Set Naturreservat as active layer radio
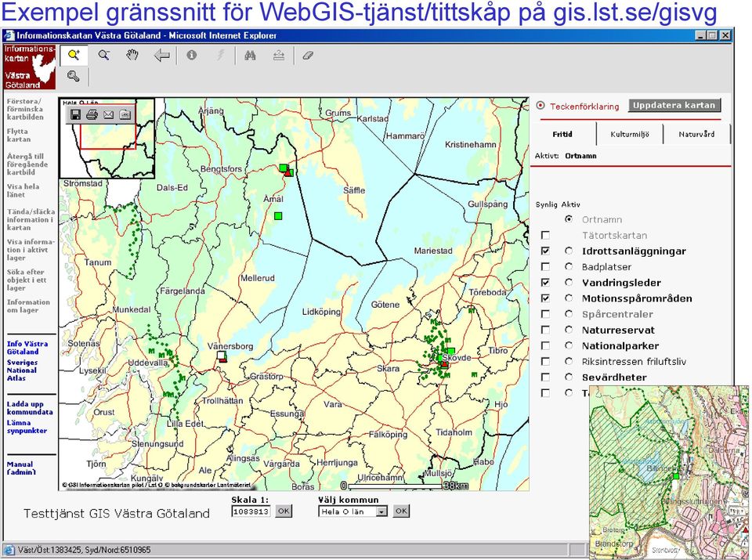 coord(569,330)
